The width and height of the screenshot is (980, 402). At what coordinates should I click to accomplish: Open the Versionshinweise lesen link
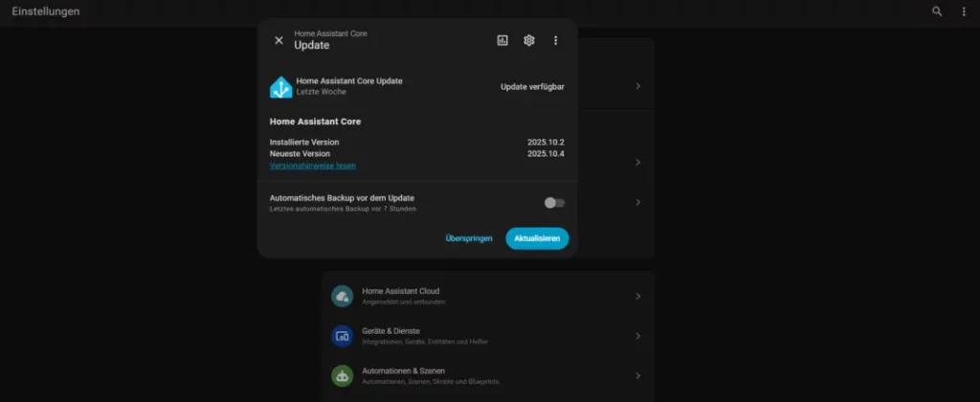click(313, 166)
